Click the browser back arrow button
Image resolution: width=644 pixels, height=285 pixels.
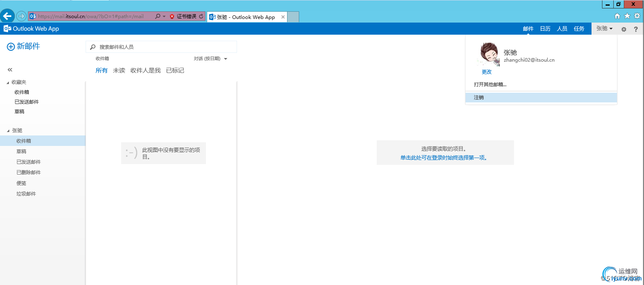(x=7, y=16)
